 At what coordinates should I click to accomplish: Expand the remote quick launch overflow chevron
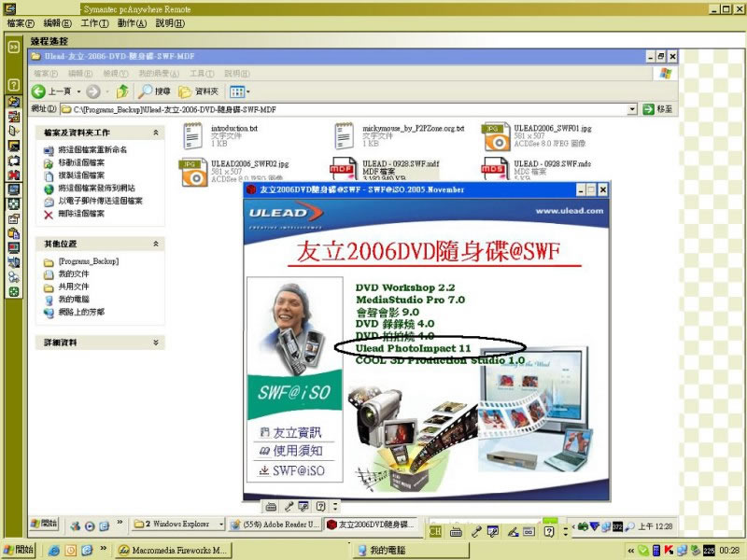[x=120, y=523]
